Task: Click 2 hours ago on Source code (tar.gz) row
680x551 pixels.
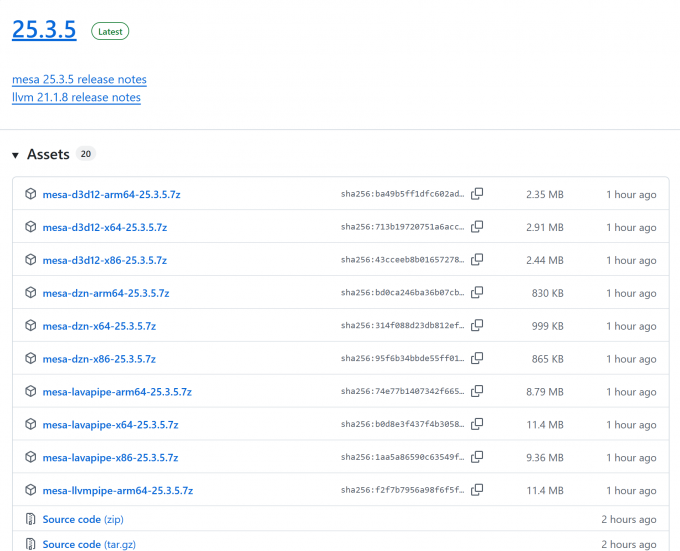Action: (x=629, y=544)
